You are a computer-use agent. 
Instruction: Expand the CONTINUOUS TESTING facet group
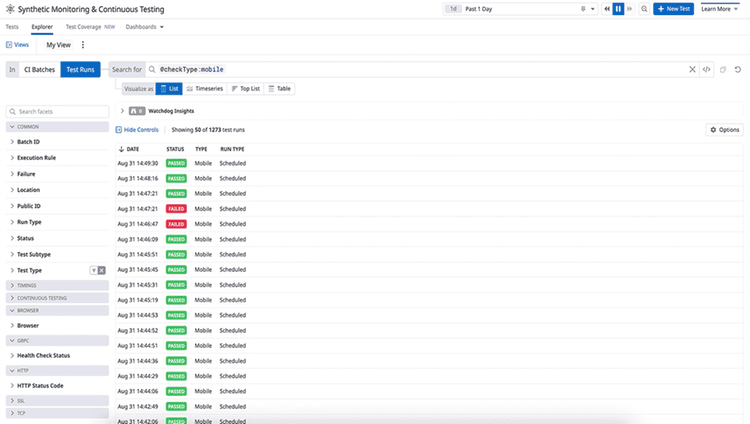[x=57, y=298]
